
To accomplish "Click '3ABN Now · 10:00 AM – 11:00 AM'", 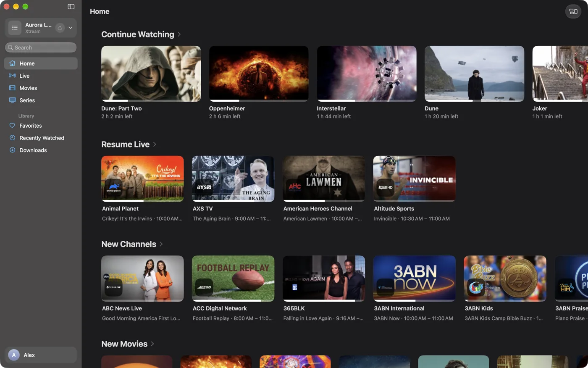I will point(413,318).
